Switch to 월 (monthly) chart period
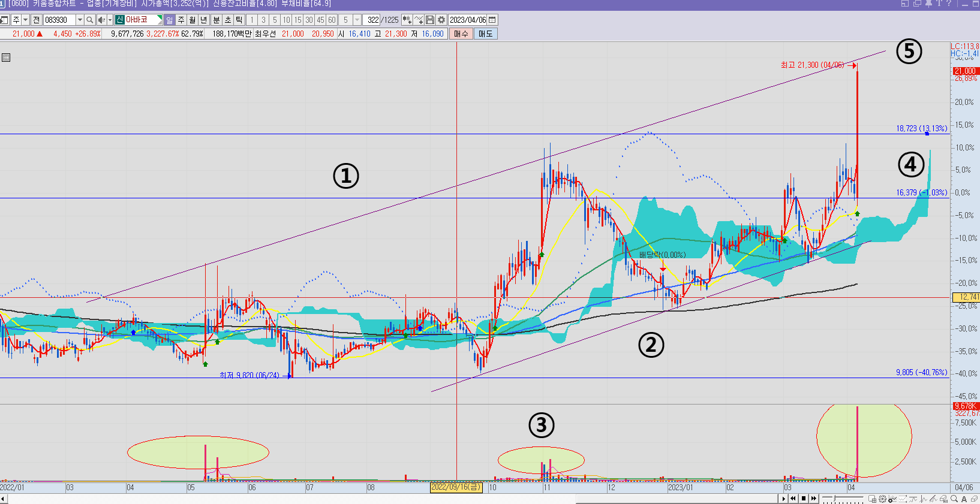The image size is (980, 504). click(x=193, y=20)
